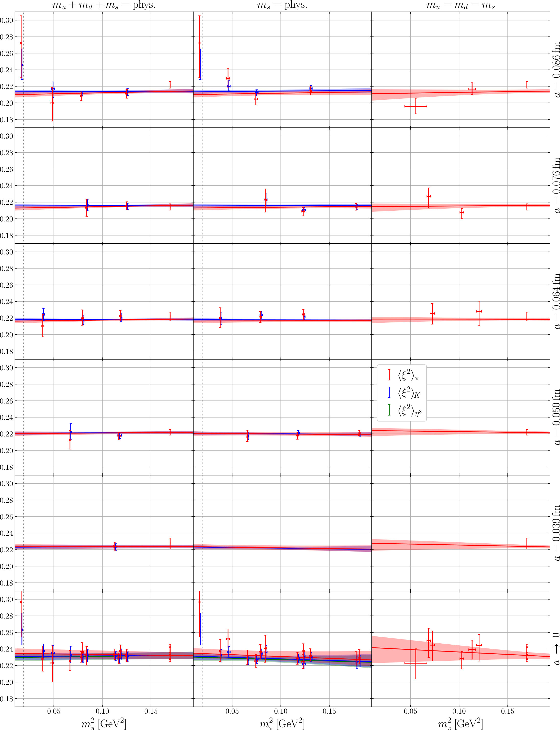Click the blue error-bar marker in the legend

(389, 392)
